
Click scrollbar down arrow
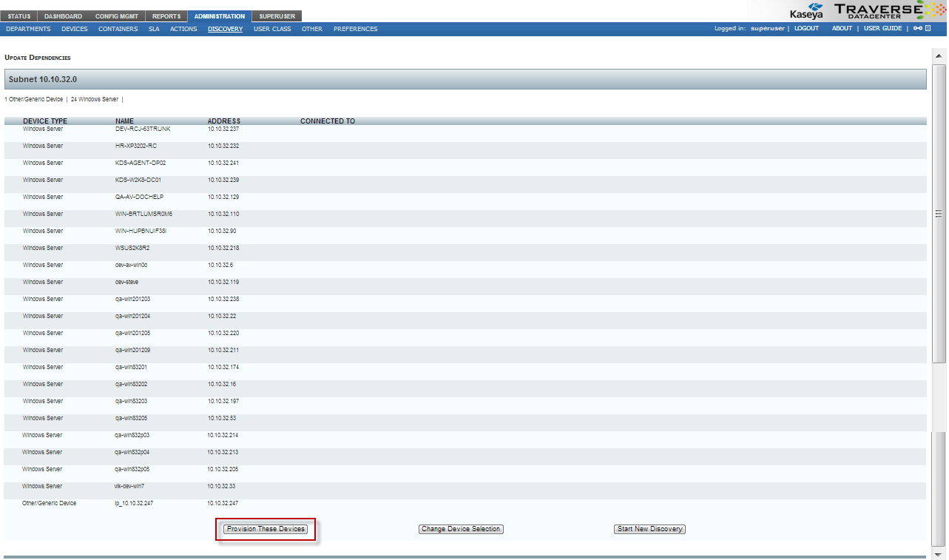(939, 554)
